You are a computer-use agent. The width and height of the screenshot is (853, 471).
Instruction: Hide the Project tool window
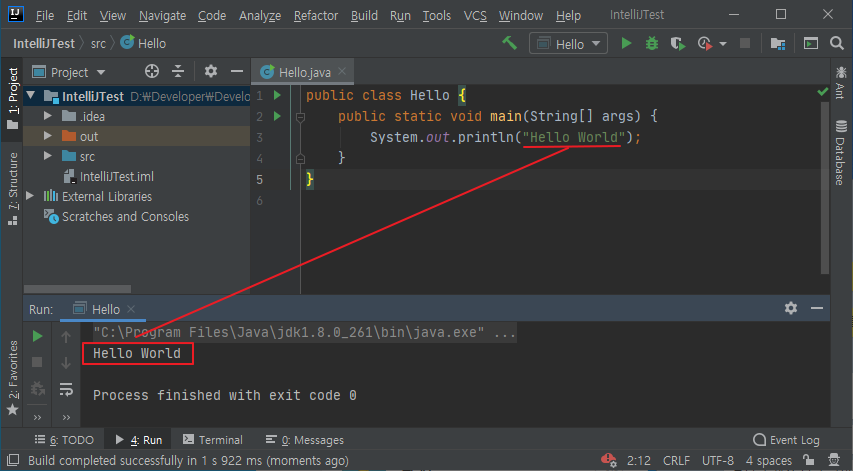(237, 71)
